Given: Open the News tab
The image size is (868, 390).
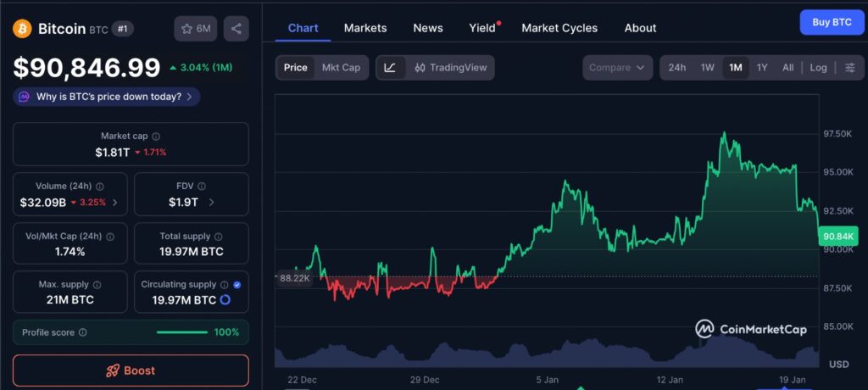Looking at the screenshot, I should pyautogui.click(x=428, y=28).
